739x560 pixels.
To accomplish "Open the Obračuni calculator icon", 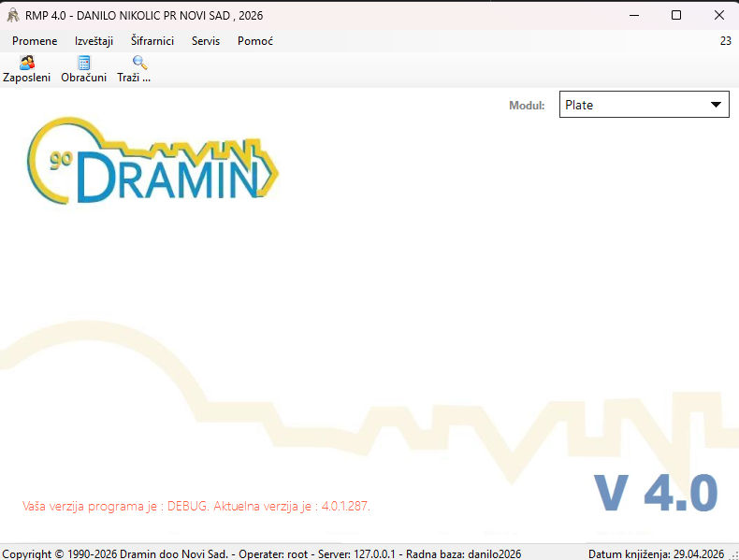I will click(x=84, y=63).
